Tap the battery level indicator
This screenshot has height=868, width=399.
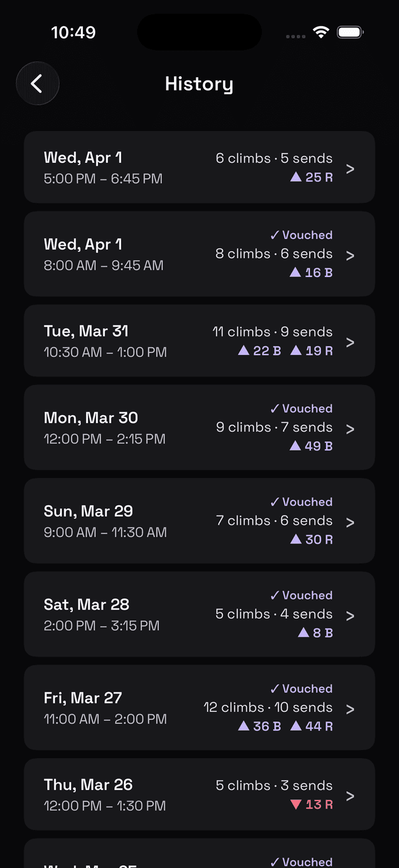coord(350,31)
